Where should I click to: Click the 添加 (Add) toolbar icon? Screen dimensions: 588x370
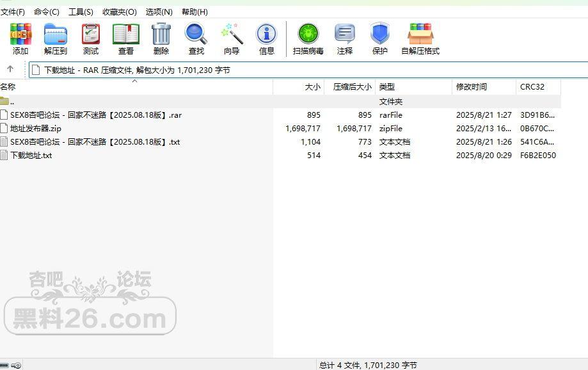[20, 34]
